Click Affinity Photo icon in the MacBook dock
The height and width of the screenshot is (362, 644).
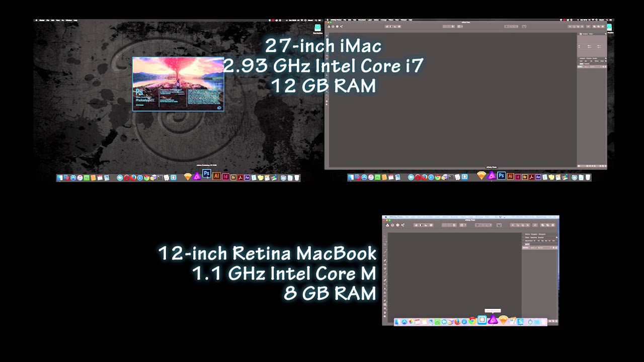493,320
